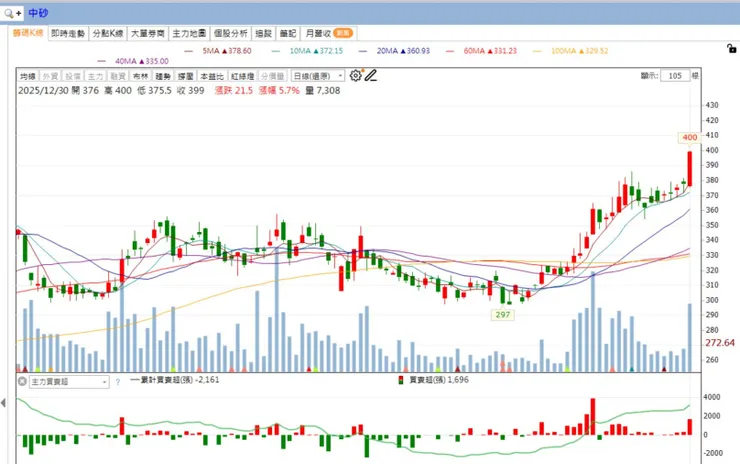Click the 買賣超(張) 1,696 value text
Screen dimensions: 740x464
[x=439, y=380]
